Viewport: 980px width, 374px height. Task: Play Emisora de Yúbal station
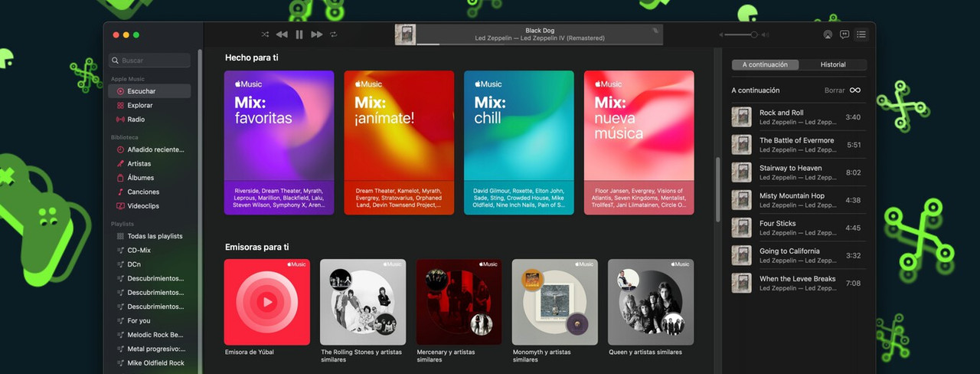pos(266,302)
